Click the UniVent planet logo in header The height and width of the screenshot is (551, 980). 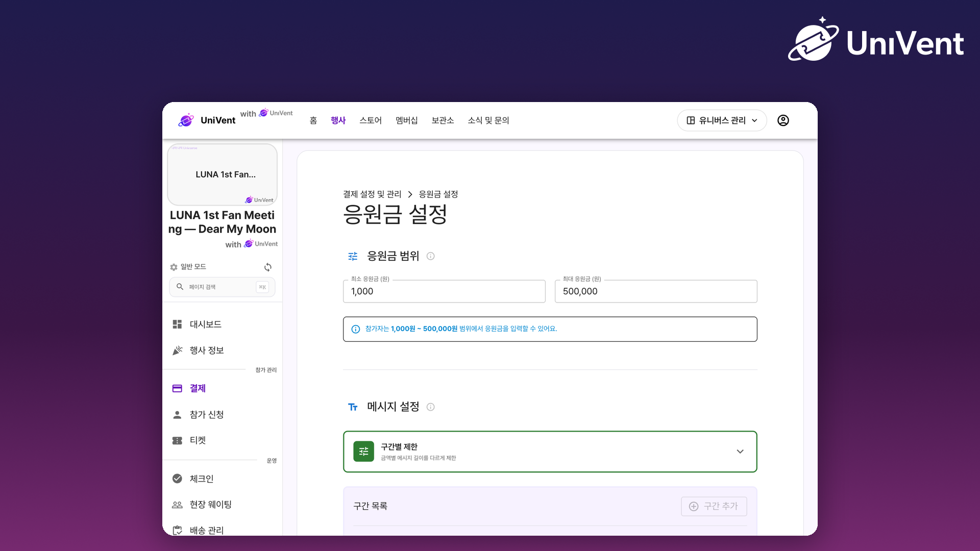click(x=186, y=120)
